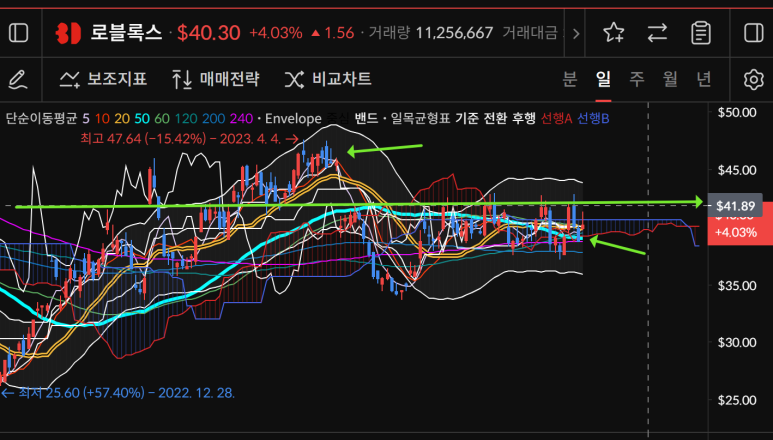The image size is (773, 440).
Task: Click the 일목균형표 indicator label
Action: (x=421, y=118)
